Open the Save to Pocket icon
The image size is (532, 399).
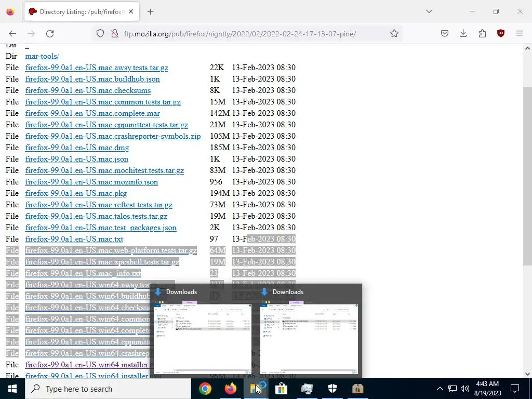(x=445, y=33)
